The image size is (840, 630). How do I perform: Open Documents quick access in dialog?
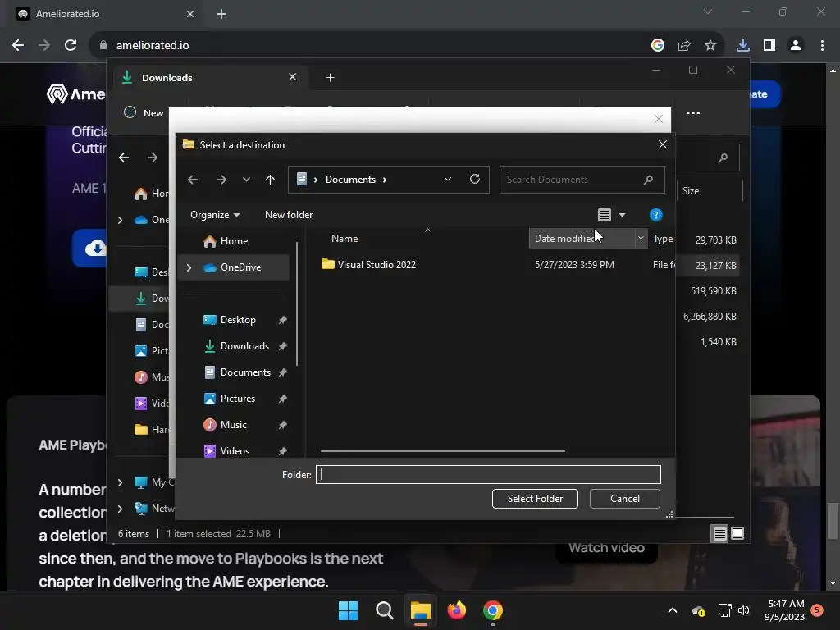point(245,372)
